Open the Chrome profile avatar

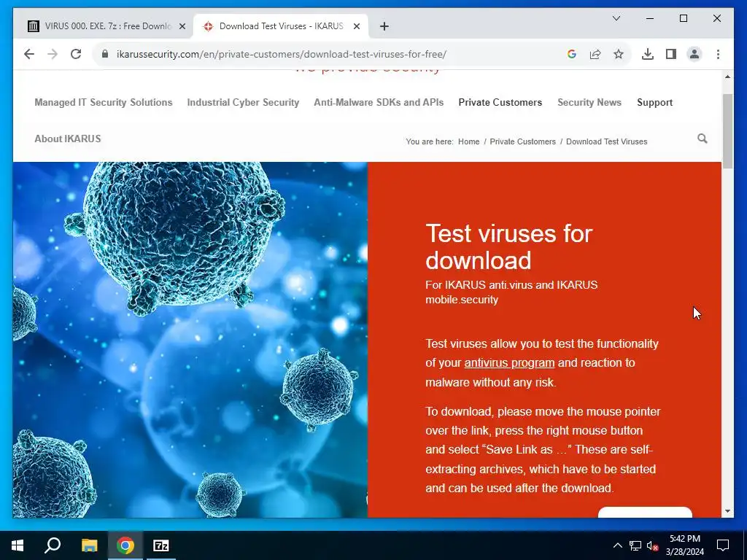pyautogui.click(x=694, y=54)
